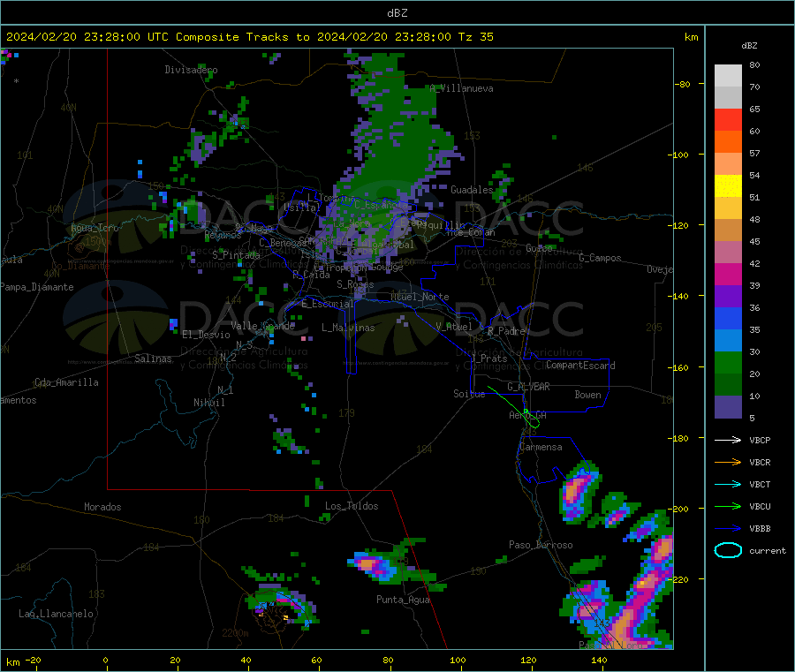795x672 pixels.
Task: Click the white VBCP arrow in legend
Action: (x=728, y=440)
